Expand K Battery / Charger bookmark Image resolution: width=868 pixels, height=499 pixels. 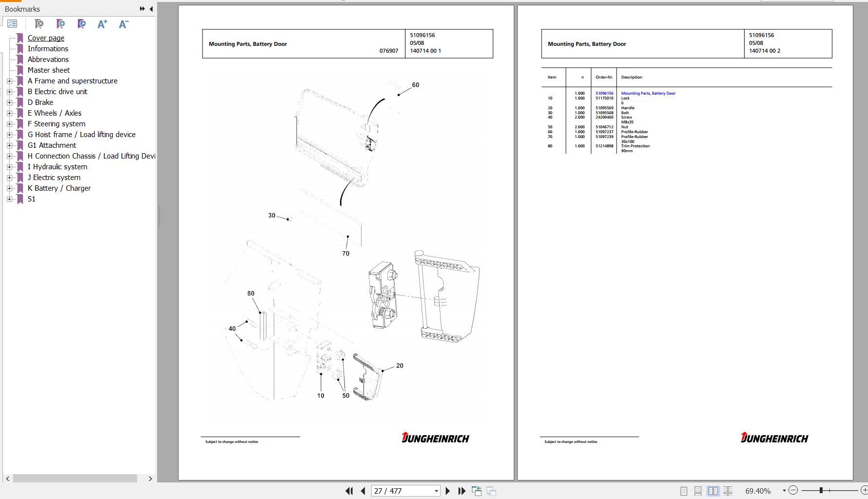[9, 188]
